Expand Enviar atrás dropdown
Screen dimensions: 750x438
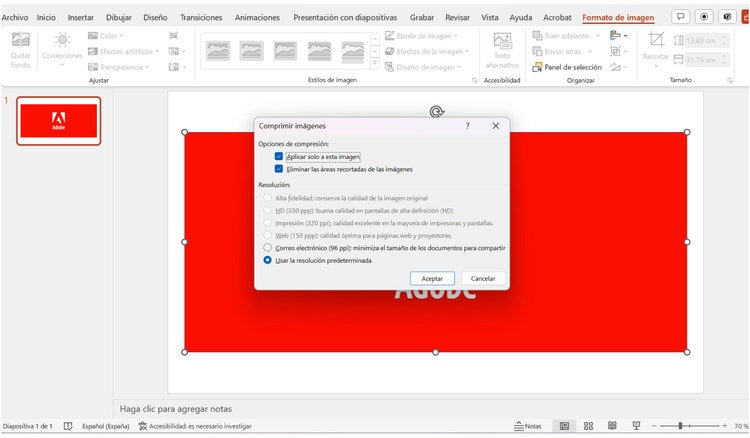[590, 51]
